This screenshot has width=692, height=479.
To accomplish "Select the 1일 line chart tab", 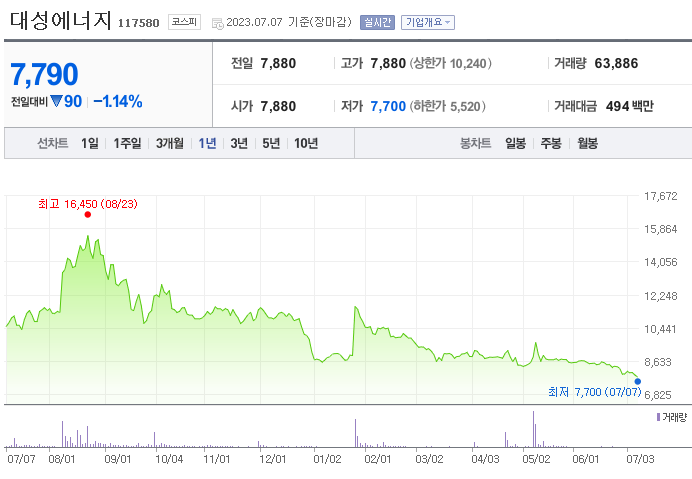I will (90, 143).
